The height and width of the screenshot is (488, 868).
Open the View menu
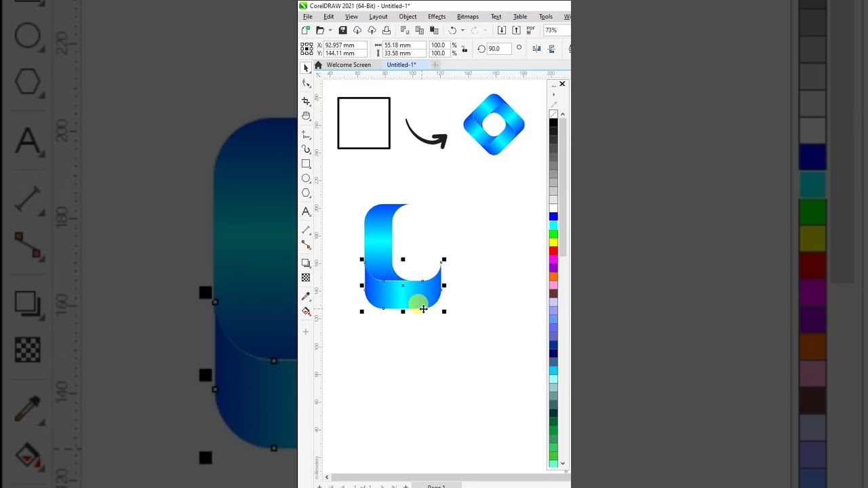tap(351, 16)
